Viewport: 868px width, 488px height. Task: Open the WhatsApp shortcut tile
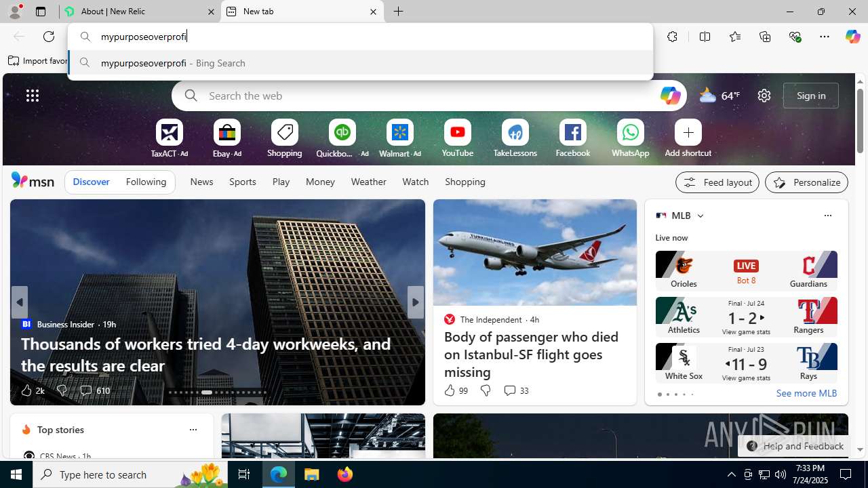coord(630,139)
